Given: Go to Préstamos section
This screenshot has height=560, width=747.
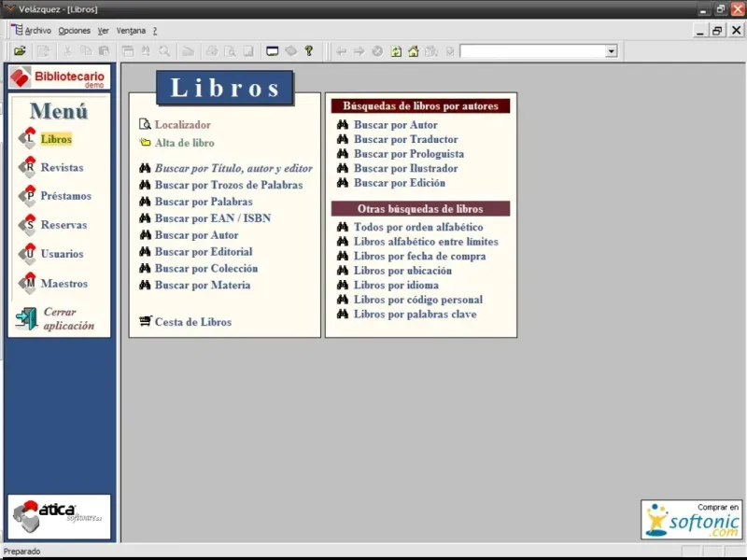Looking at the screenshot, I should point(65,196).
